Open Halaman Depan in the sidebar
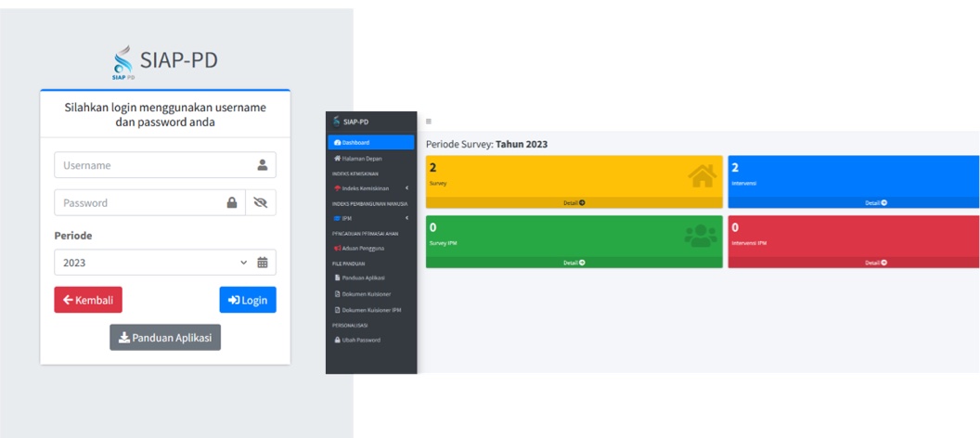This screenshot has width=980, height=438. tap(370, 159)
